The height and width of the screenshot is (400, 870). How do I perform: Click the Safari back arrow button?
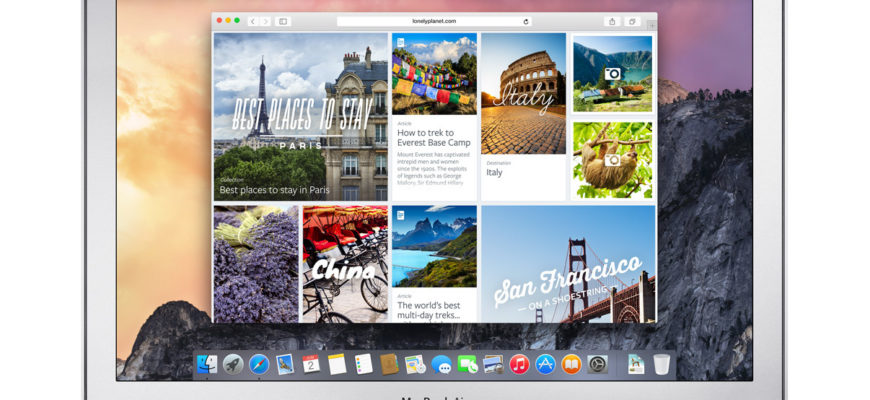pos(252,21)
